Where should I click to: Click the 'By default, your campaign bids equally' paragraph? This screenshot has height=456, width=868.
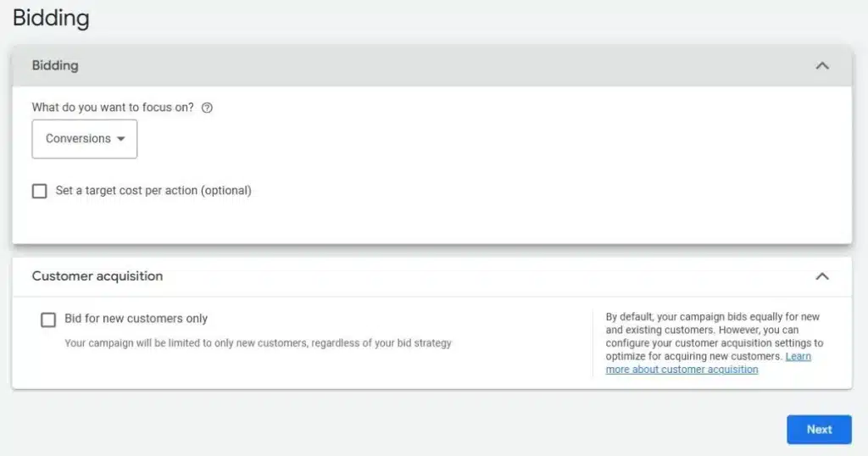click(712, 317)
